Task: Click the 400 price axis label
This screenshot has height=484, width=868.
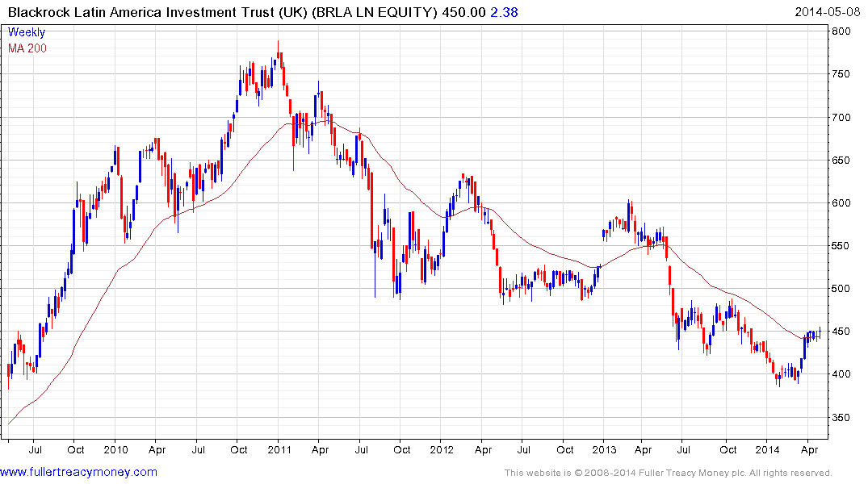Action: (841, 374)
